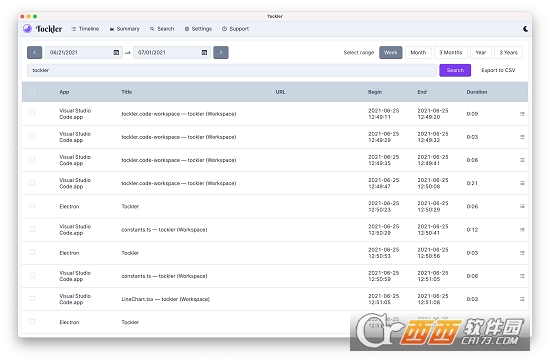550x361 pixels.
Task: Open the Support tab
Action: coord(235,29)
